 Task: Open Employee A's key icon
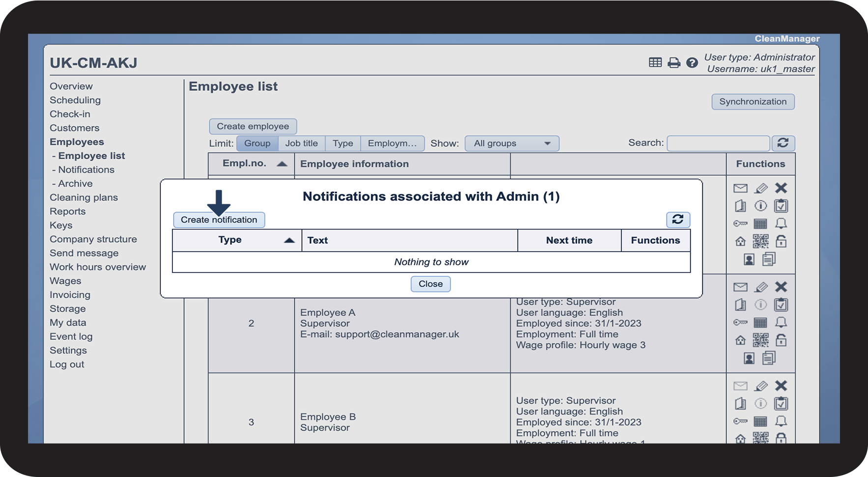(740, 323)
